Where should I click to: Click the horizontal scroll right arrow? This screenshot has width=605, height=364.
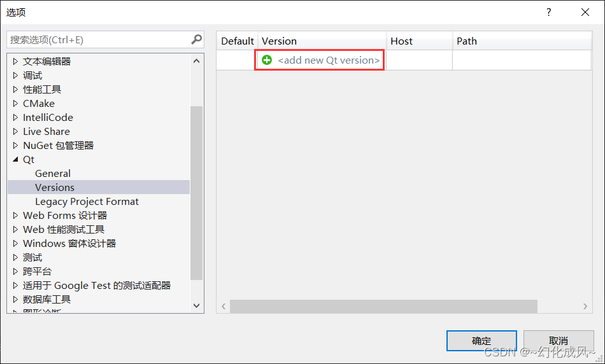[x=585, y=306]
